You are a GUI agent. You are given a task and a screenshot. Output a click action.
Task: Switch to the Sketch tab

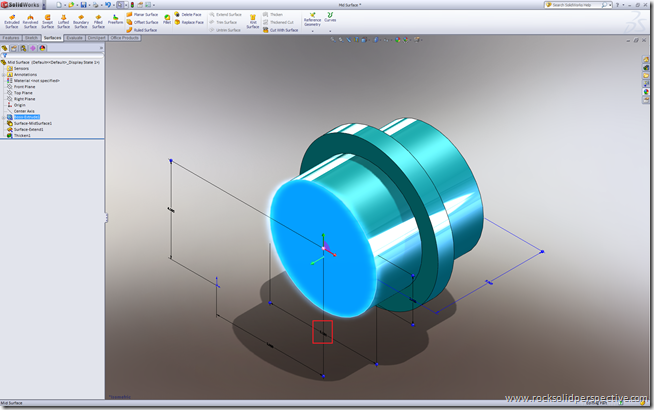pyautogui.click(x=31, y=38)
